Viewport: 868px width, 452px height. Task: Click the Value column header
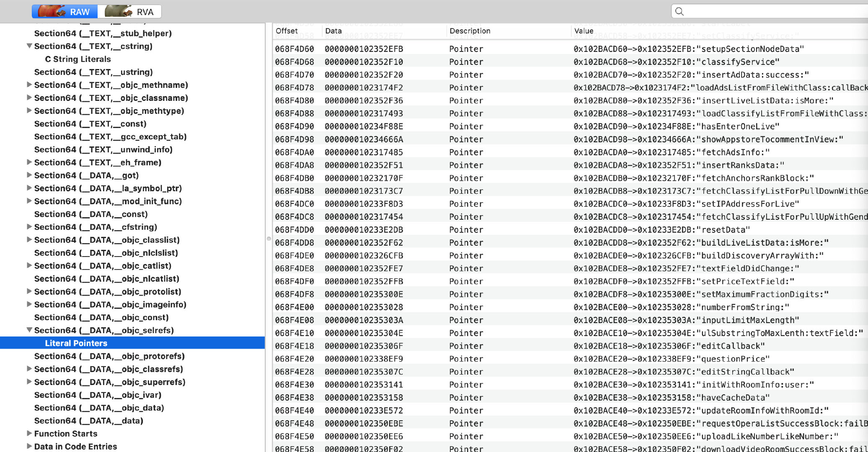[584, 31]
